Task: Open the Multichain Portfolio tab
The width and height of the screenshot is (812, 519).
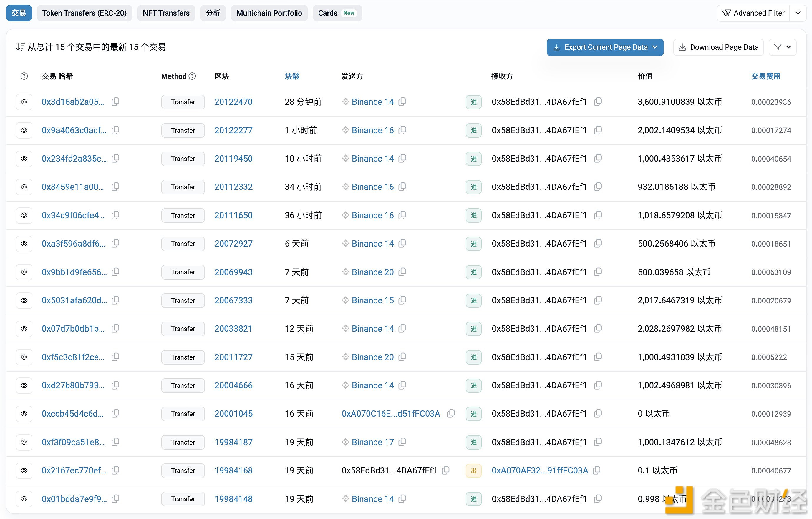Action: click(269, 13)
